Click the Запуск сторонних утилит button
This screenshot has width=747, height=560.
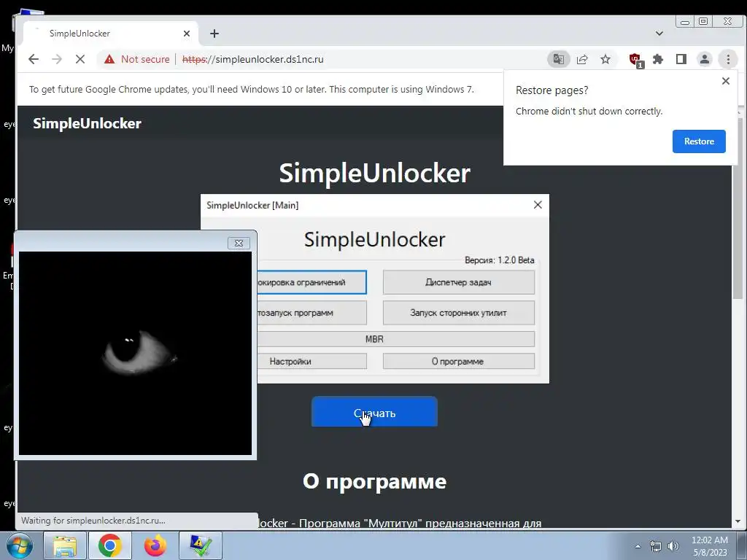click(x=458, y=313)
